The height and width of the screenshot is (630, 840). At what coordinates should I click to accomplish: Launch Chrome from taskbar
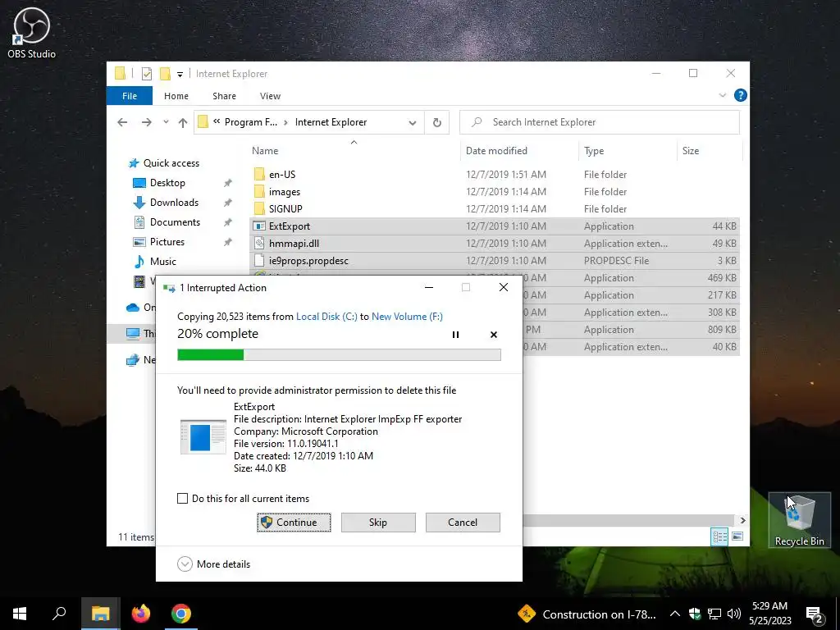[181, 614]
